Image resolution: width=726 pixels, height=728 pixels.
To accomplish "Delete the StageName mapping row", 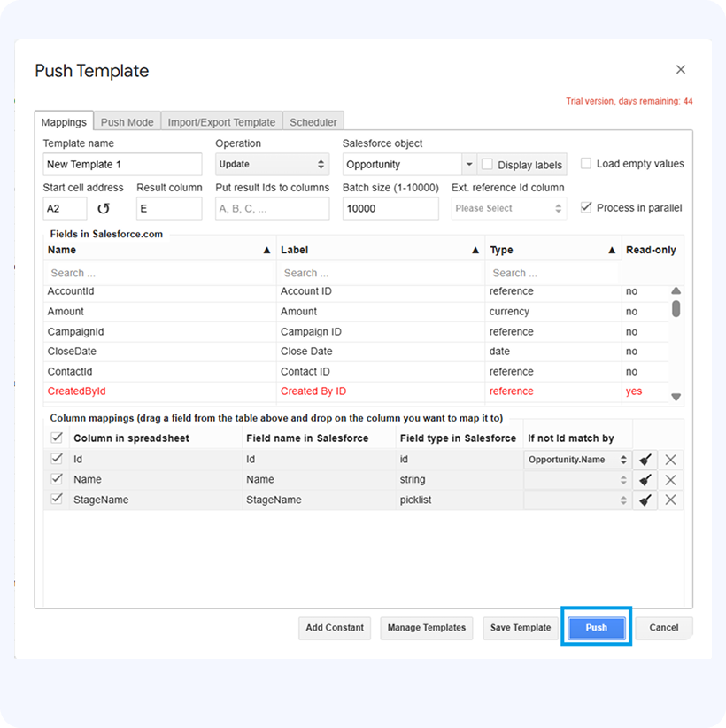I will [x=670, y=500].
